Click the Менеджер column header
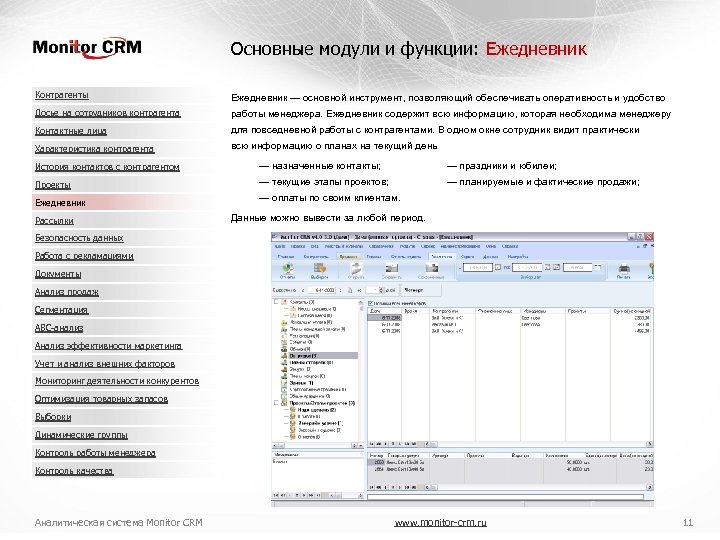This screenshot has width=720, height=540. coord(542,311)
